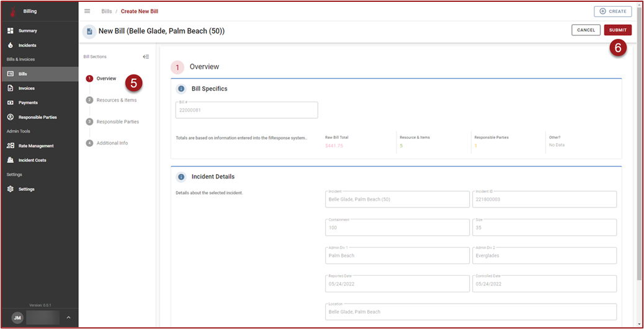Click the Incident Costs icon
The image size is (644, 329).
click(11, 160)
